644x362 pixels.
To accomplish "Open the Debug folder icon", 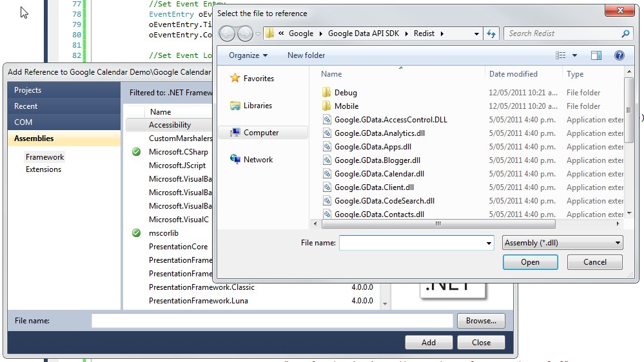I will tap(327, 92).
